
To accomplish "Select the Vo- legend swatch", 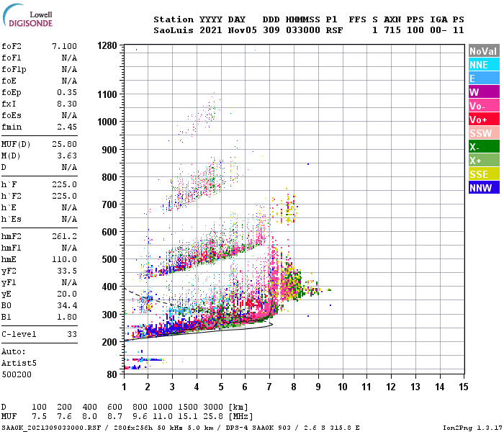I will click(x=484, y=106).
